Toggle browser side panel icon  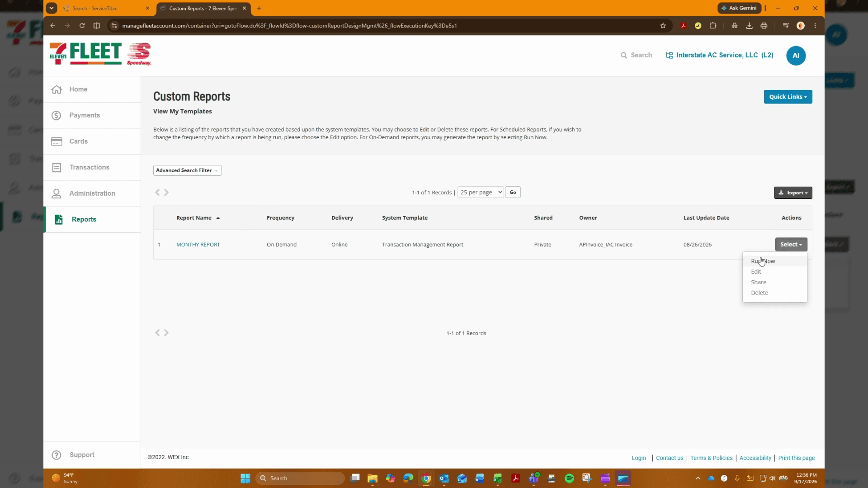pyautogui.click(x=97, y=26)
